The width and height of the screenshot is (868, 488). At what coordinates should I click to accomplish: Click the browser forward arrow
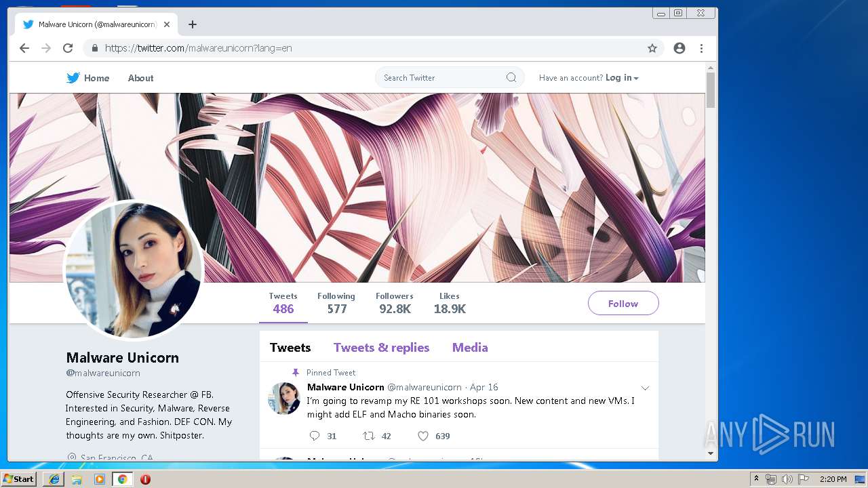46,48
